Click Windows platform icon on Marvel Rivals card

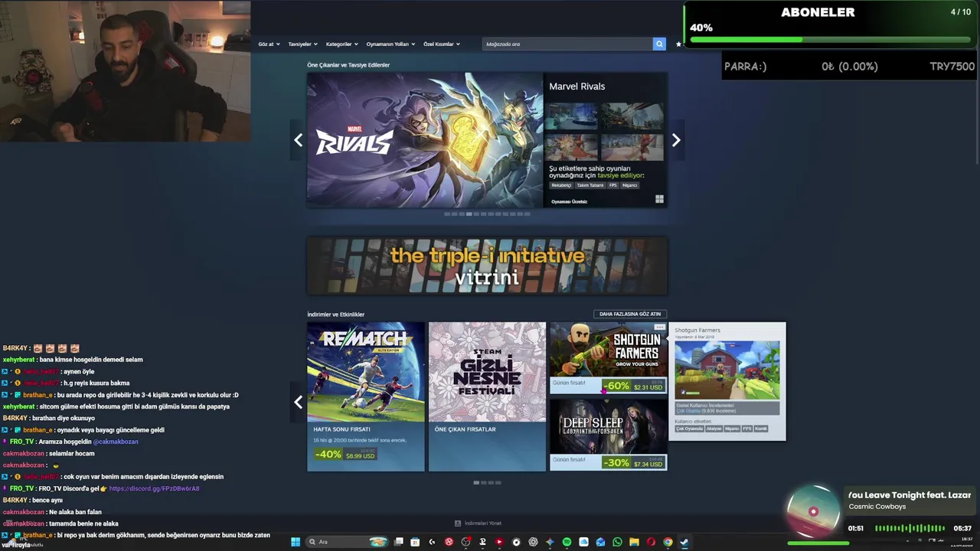pos(659,200)
